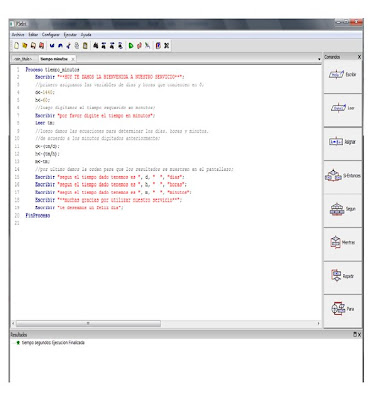Insert a Si-Entonces block from panel

coord(343,176)
